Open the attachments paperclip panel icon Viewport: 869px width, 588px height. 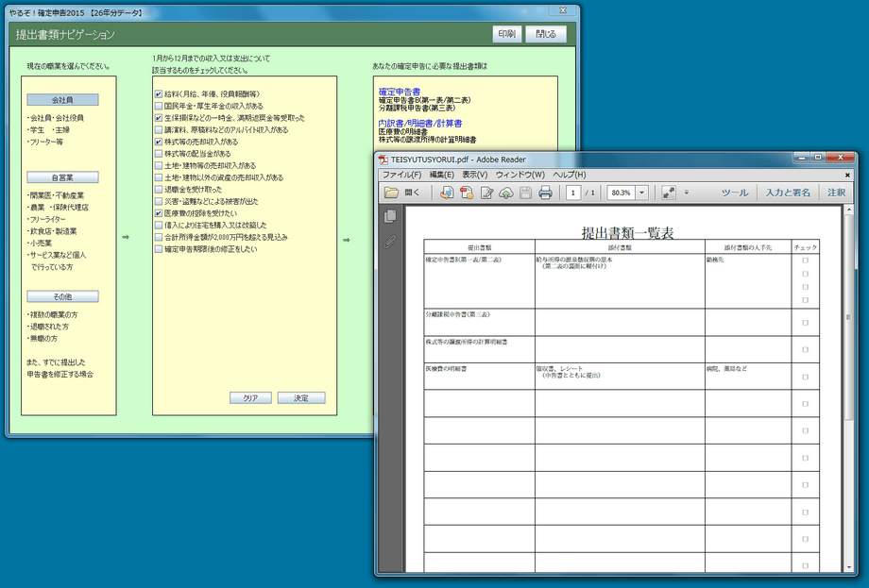click(390, 242)
